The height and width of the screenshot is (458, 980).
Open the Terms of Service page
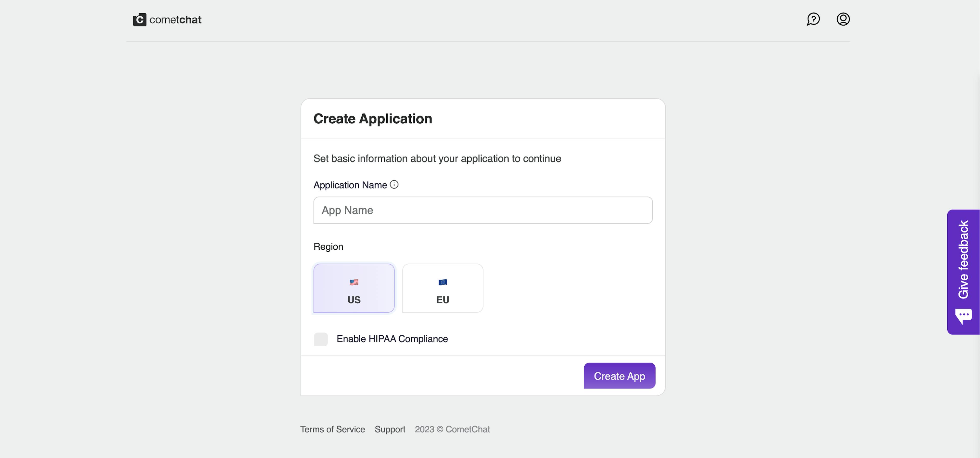coord(333,429)
